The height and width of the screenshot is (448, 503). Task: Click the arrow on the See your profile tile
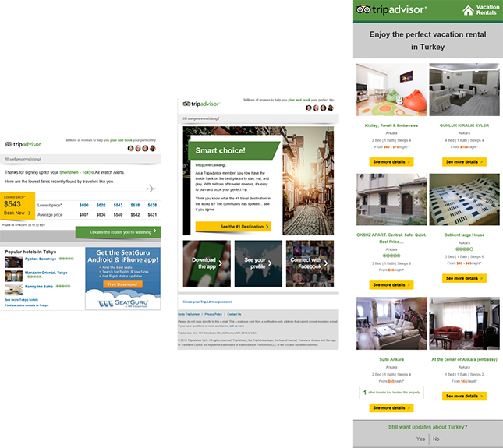[270, 263]
